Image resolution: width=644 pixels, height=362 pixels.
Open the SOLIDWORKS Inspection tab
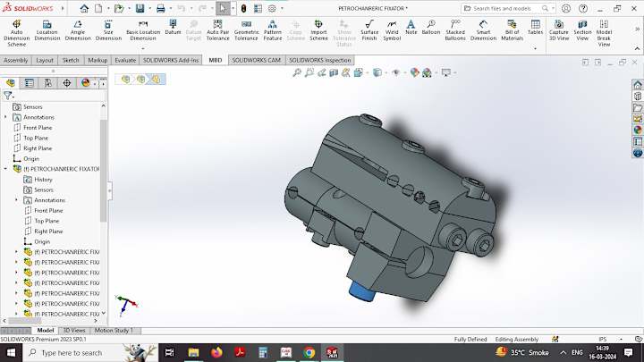(320, 61)
